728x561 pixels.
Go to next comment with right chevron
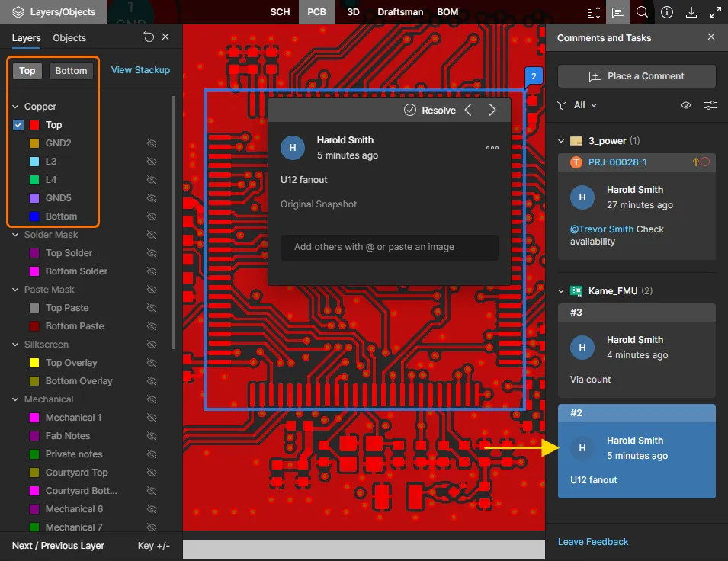click(492, 111)
